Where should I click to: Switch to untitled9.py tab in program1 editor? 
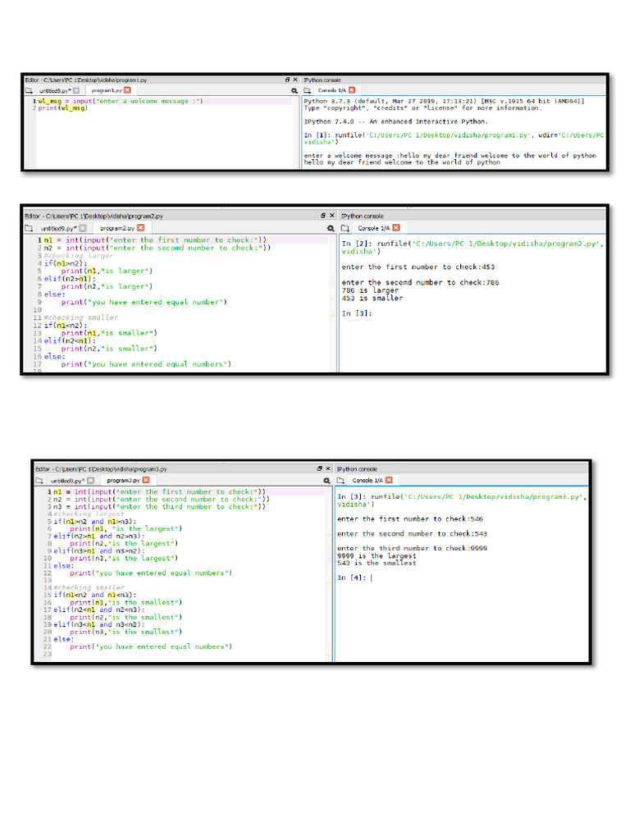coord(55,90)
